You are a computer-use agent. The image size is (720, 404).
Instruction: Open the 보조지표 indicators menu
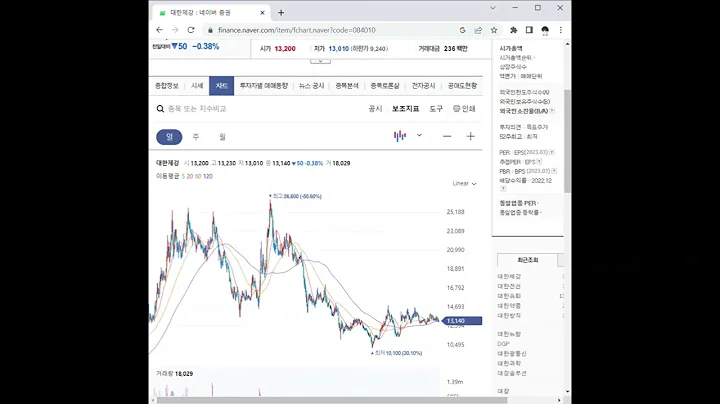(x=405, y=109)
